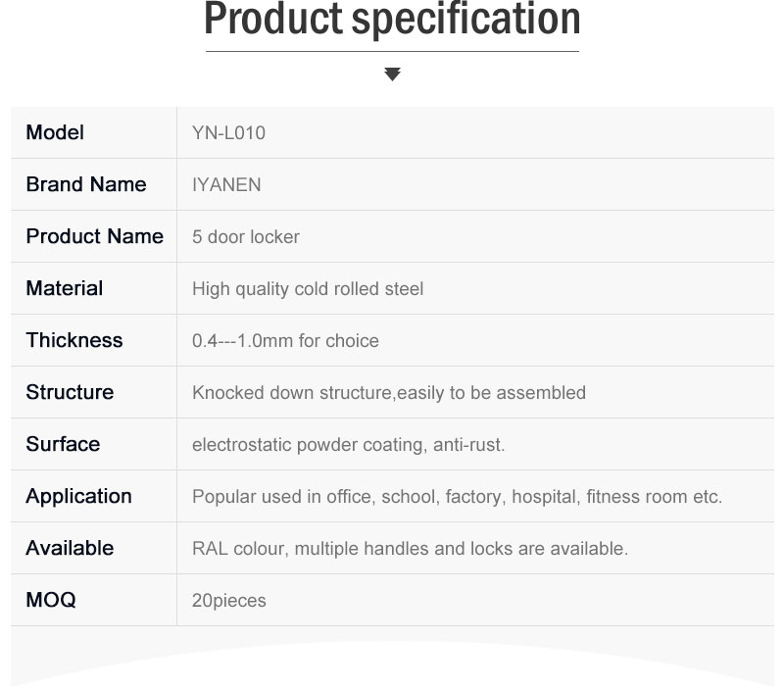Click the YN-L010 model value
784x691 pixels.
pyautogui.click(x=228, y=133)
